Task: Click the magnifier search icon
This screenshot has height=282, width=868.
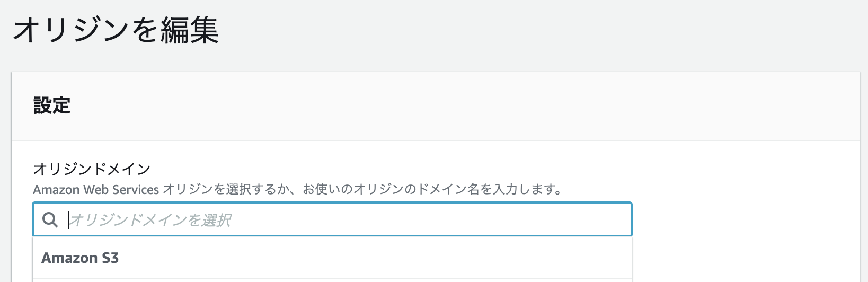Action: point(50,220)
